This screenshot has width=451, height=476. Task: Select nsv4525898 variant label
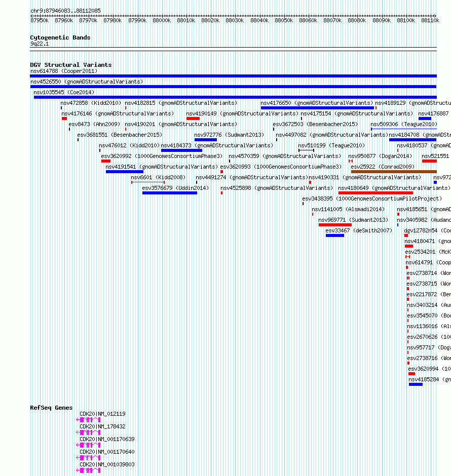pos(277,188)
